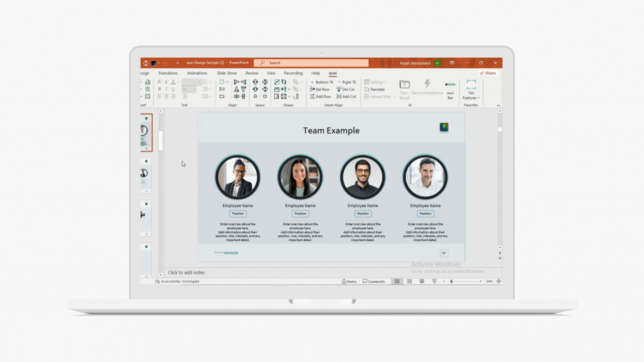Image resolution: width=644 pixels, height=362 pixels.
Task: Open the www.auxi.ai source link
Action: [x=231, y=252]
